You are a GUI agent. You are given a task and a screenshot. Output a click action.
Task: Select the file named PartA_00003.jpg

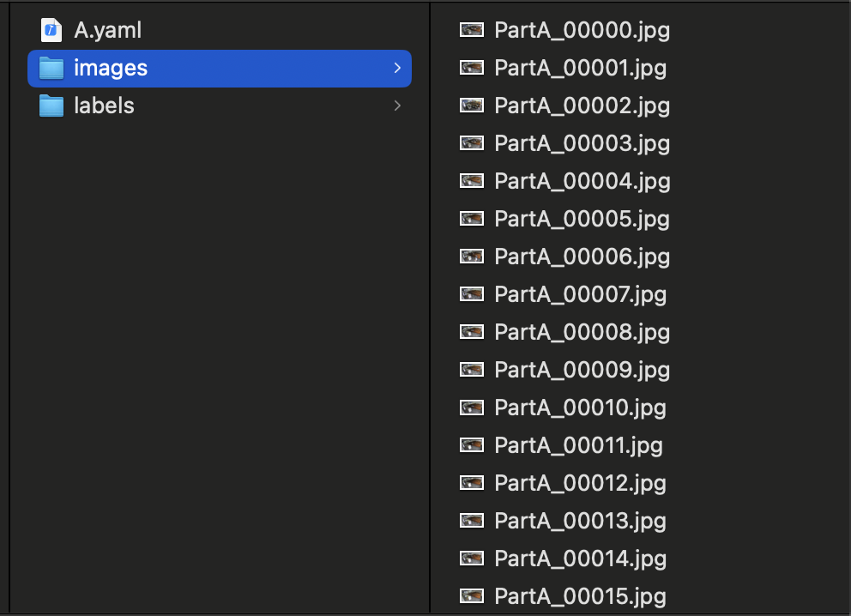(582, 143)
